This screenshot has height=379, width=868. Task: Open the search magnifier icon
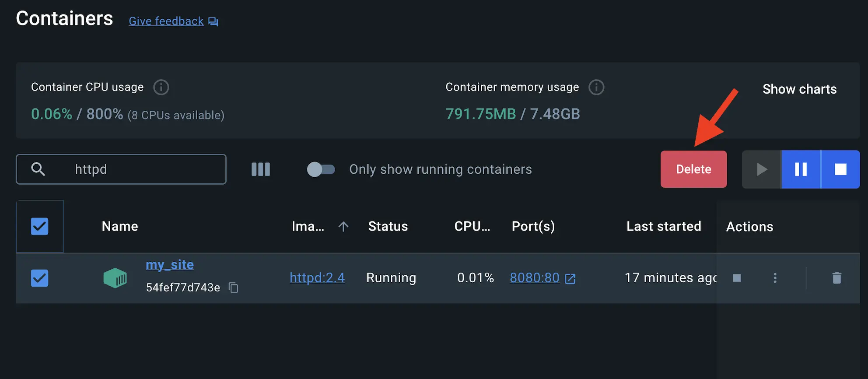click(x=38, y=169)
